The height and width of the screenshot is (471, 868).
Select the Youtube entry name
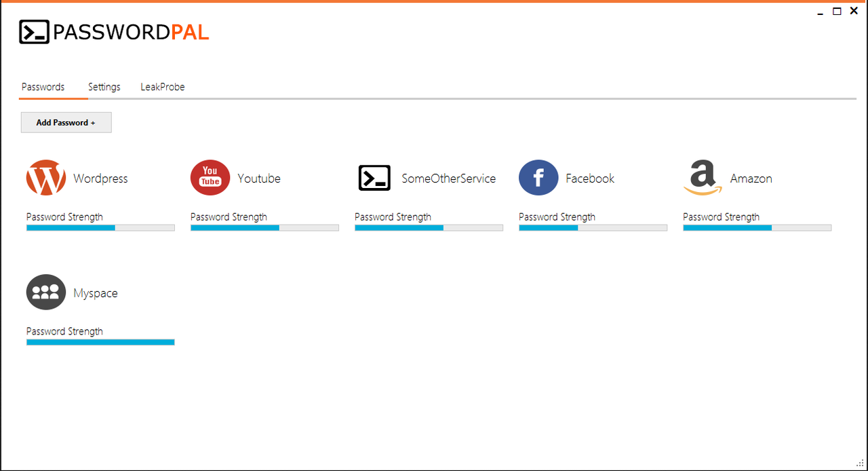(259, 178)
